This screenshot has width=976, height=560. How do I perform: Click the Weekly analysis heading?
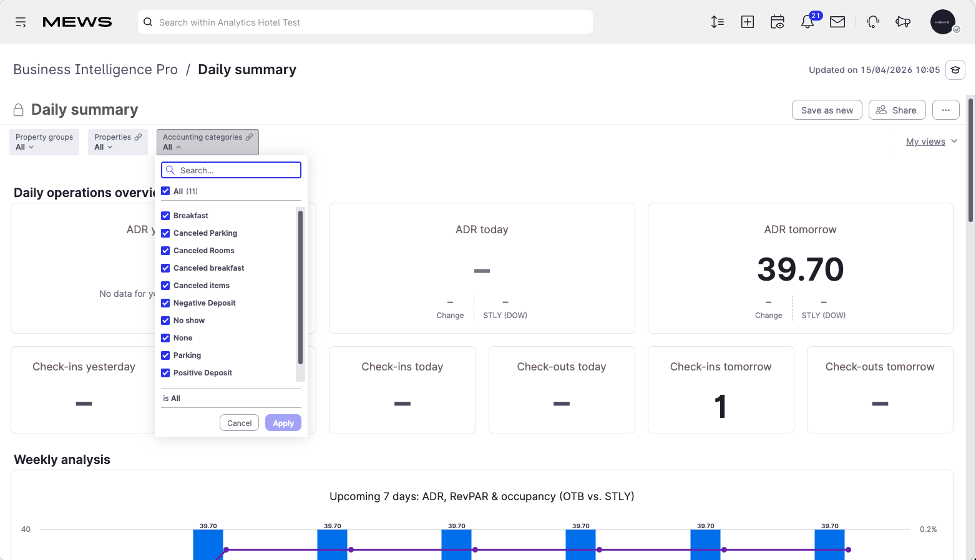(x=62, y=460)
